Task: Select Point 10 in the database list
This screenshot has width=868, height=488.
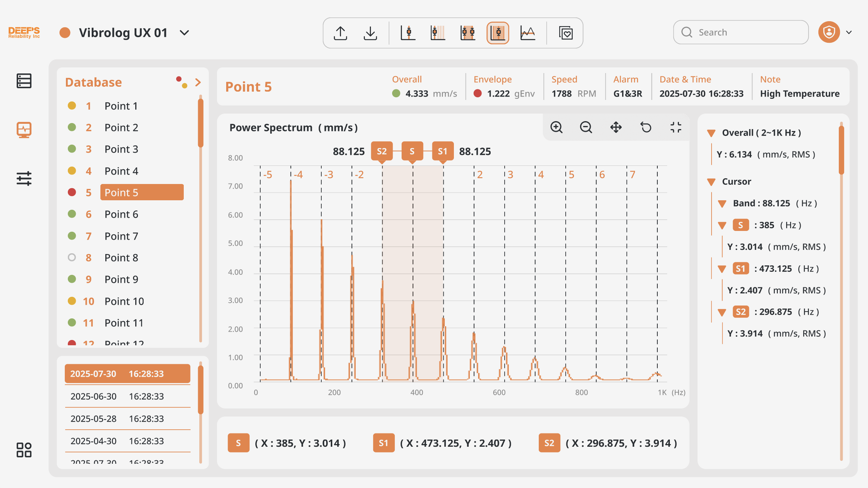Action: 125,301
